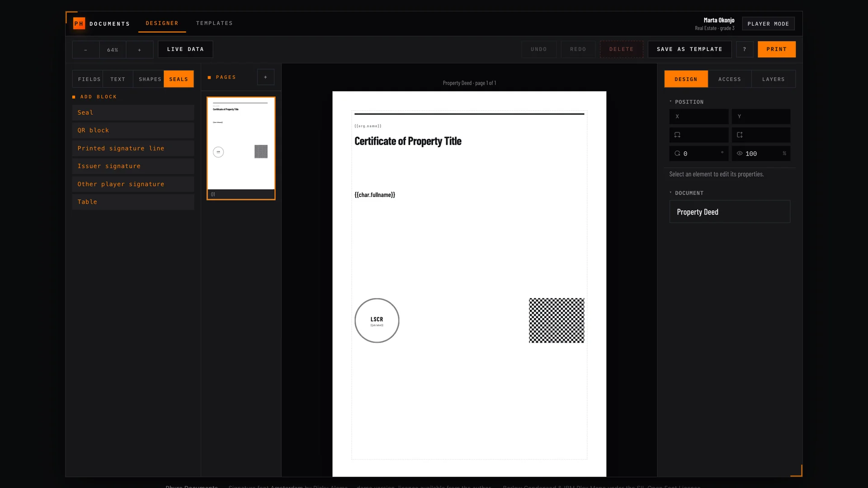
Task: Select the {{char.fullname}} text on canvas
Action: click(375, 195)
